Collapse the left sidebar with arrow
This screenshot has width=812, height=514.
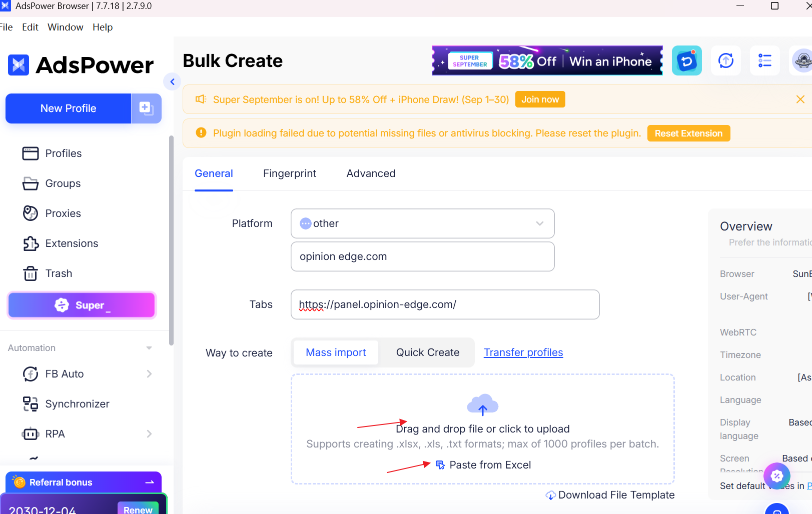coord(172,81)
